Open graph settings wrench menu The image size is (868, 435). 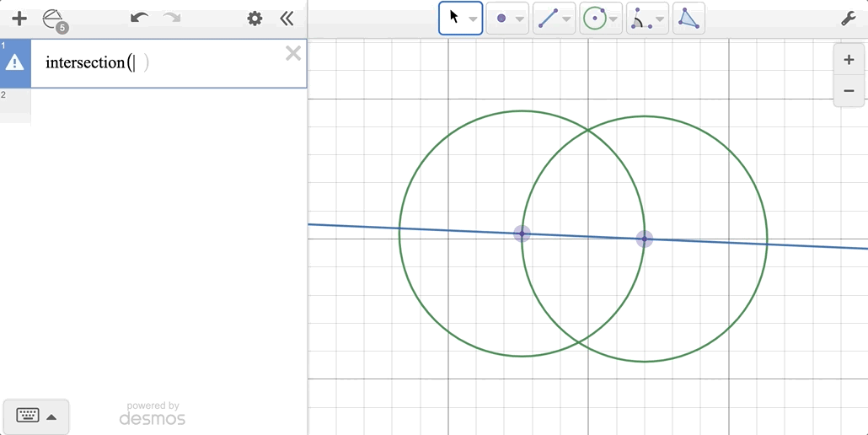coord(848,19)
